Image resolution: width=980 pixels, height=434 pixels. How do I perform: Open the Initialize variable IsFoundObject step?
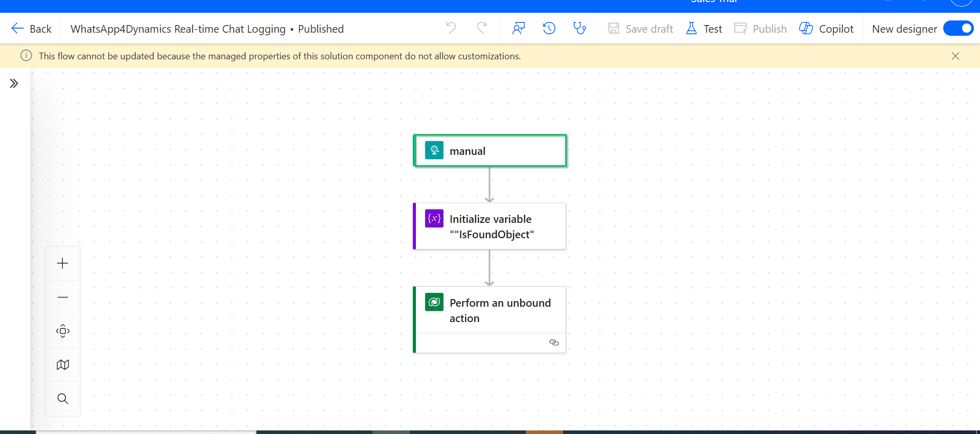pyautogui.click(x=489, y=226)
